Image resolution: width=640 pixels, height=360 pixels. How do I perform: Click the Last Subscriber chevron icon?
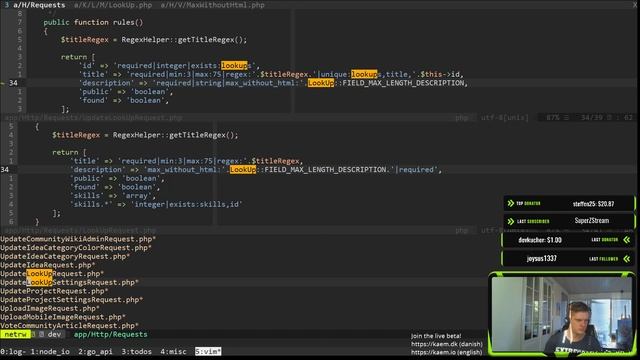(511, 221)
